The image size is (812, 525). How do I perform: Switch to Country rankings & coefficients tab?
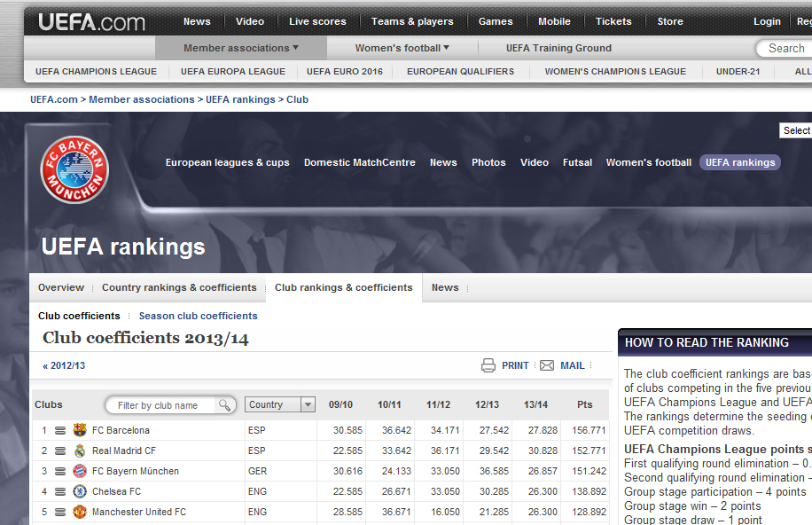click(x=179, y=287)
